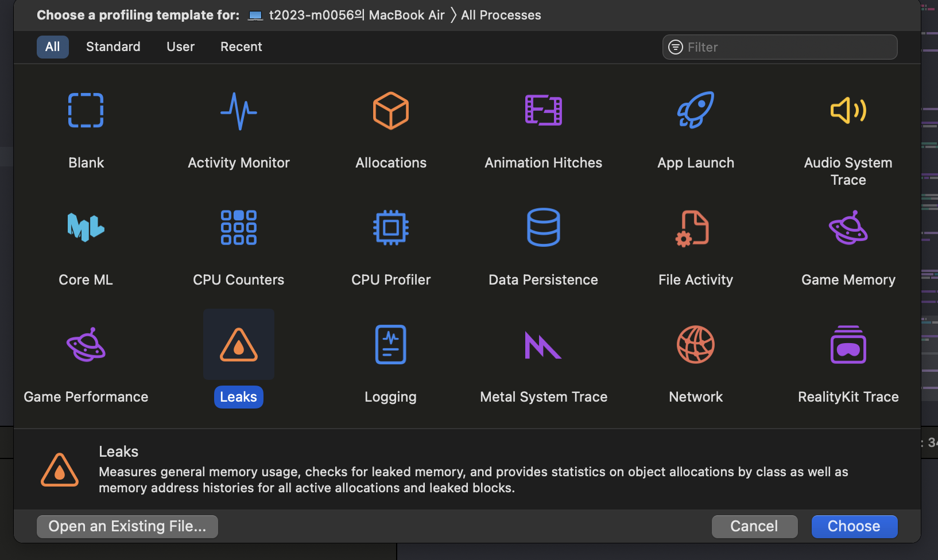Pick the CPU Profiler chip icon
Screen dimensions: 938x560
coord(391,227)
